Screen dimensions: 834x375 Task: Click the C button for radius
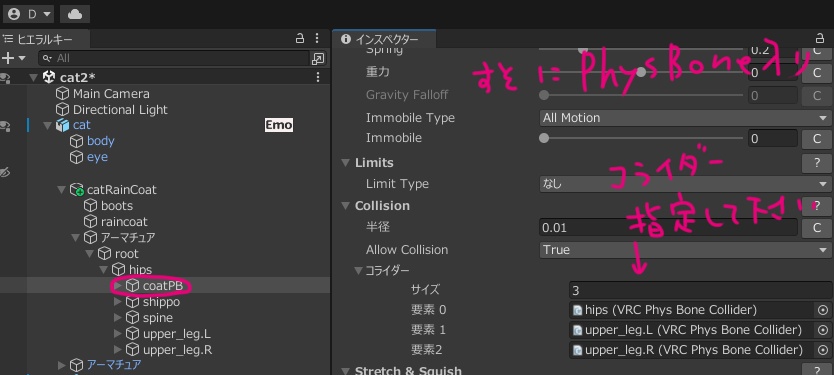click(x=817, y=228)
